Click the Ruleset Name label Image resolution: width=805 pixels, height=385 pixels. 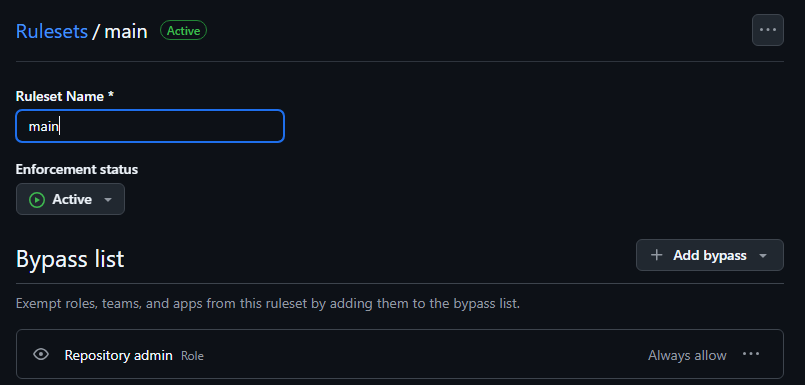pyautogui.click(x=65, y=97)
